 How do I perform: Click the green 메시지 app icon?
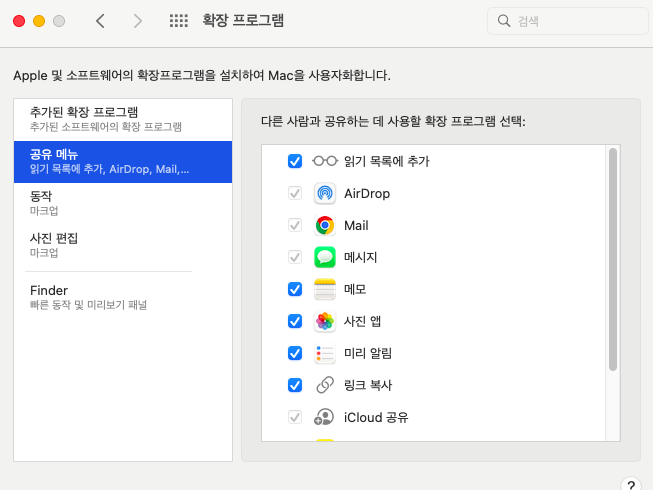point(325,257)
